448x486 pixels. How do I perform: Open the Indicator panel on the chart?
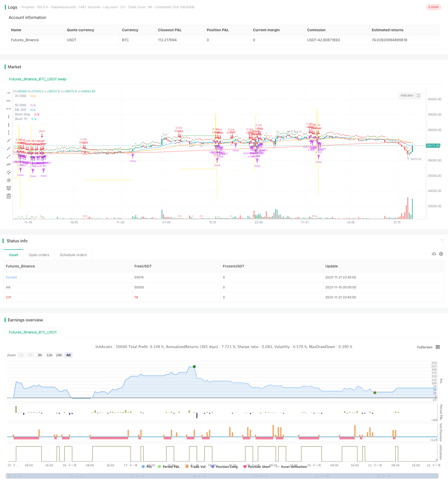[407, 95]
